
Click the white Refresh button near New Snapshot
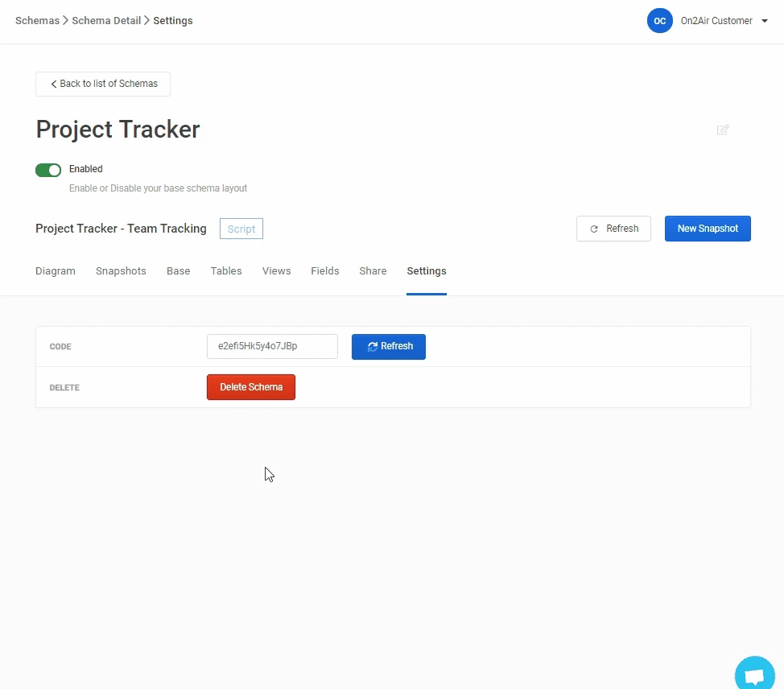coord(613,229)
